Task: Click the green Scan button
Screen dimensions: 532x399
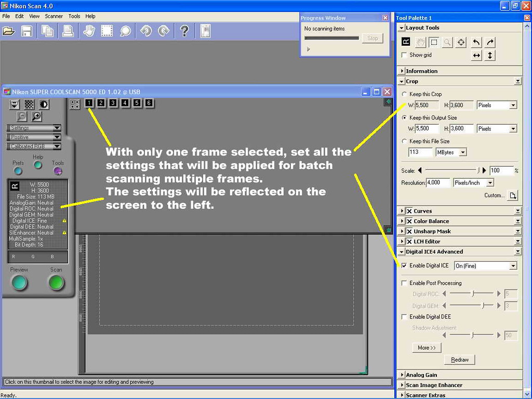Action: click(56, 283)
